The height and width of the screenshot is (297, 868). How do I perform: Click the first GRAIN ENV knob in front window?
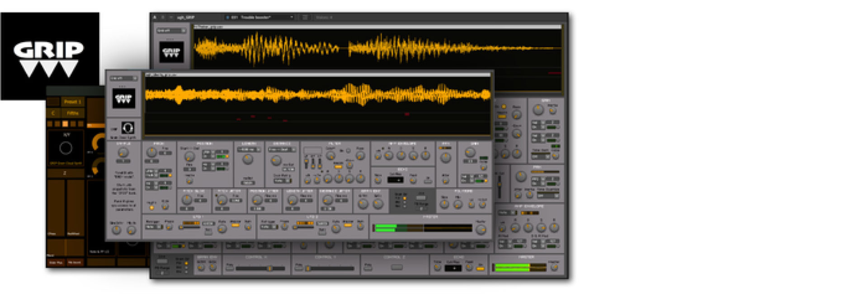(x=363, y=204)
